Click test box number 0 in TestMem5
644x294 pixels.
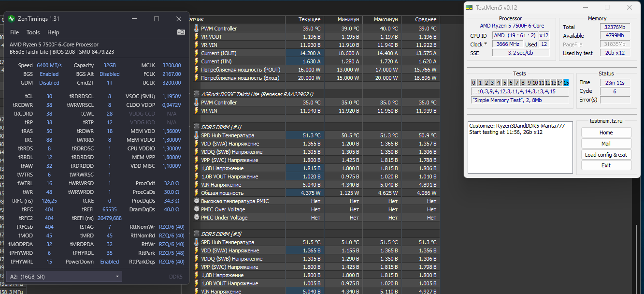pos(474,83)
